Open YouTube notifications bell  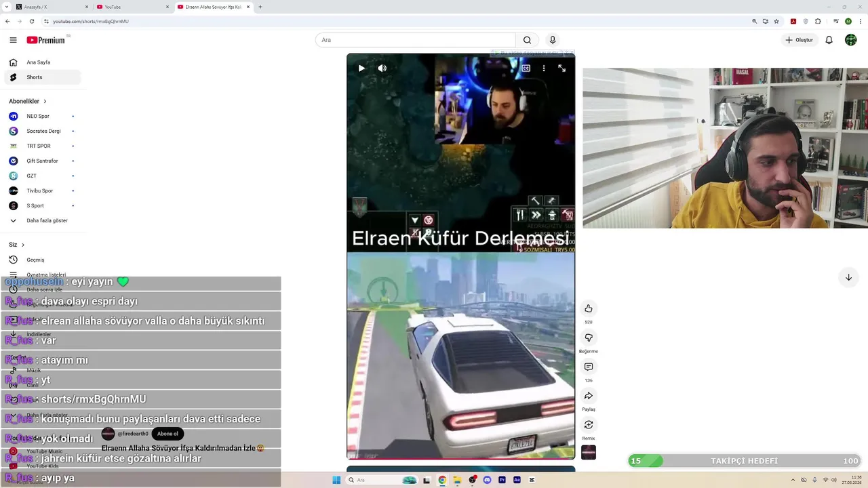pos(829,40)
